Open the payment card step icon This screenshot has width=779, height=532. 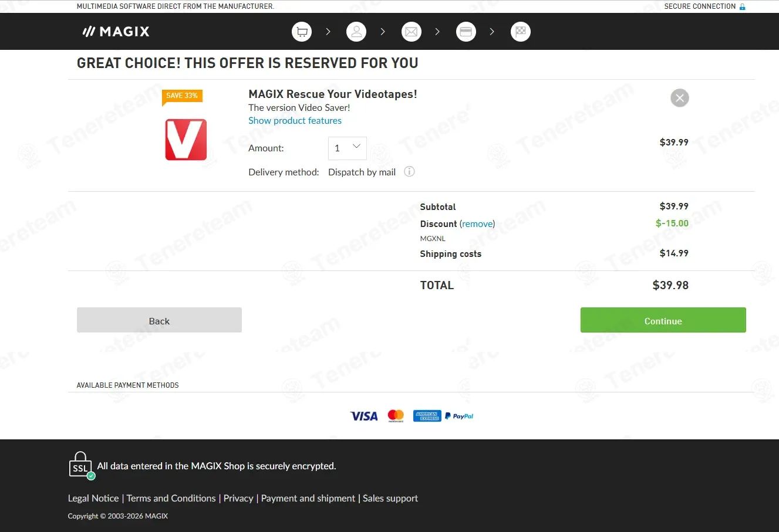[466, 32]
